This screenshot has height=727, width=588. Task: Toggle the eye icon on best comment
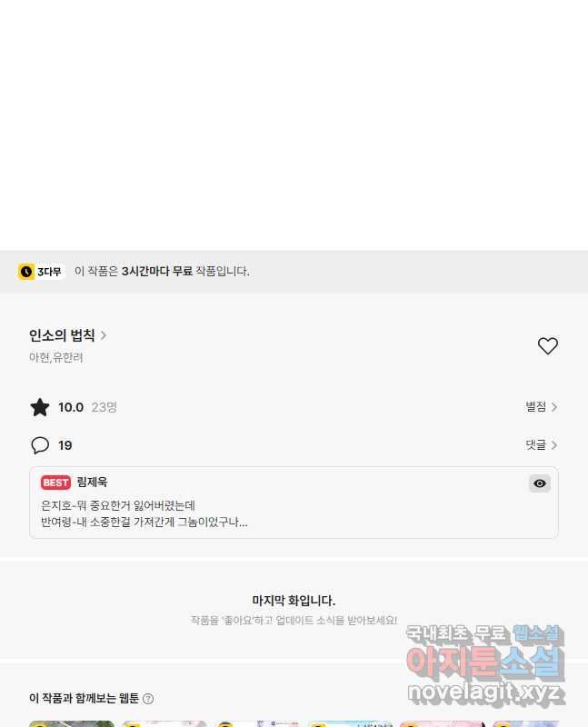[540, 483]
